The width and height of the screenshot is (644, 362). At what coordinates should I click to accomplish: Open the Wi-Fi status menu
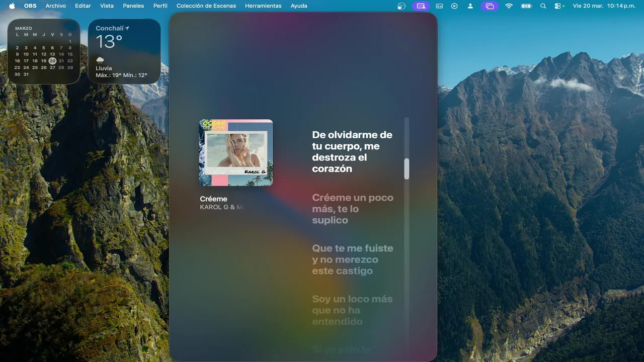tap(509, 6)
